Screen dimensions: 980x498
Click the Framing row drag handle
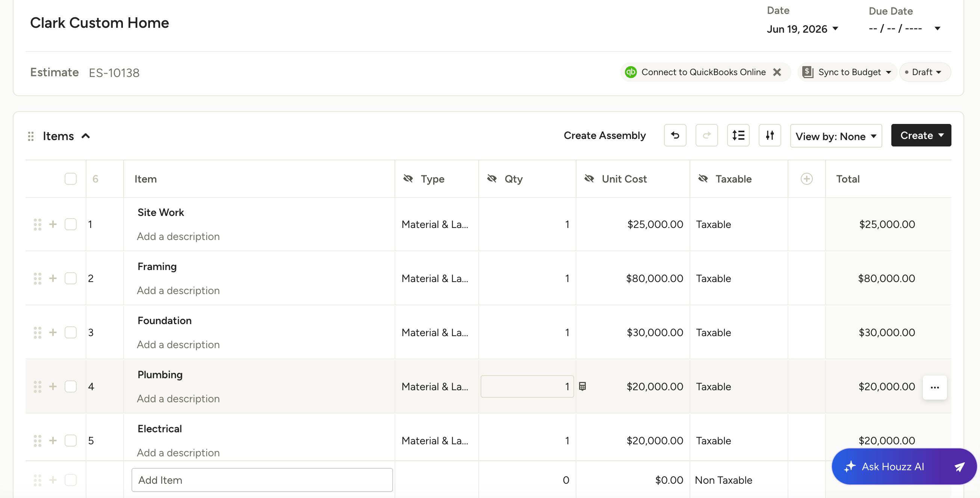pyautogui.click(x=37, y=278)
